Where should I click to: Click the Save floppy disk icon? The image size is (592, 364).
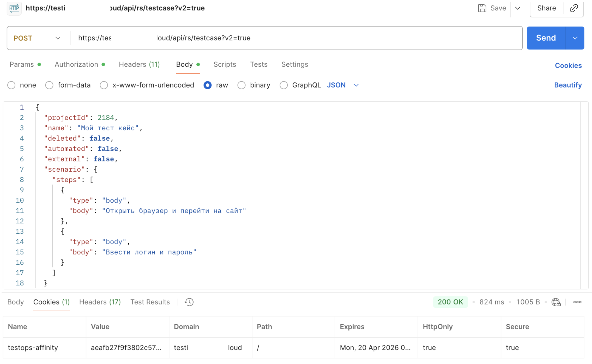(x=482, y=8)
